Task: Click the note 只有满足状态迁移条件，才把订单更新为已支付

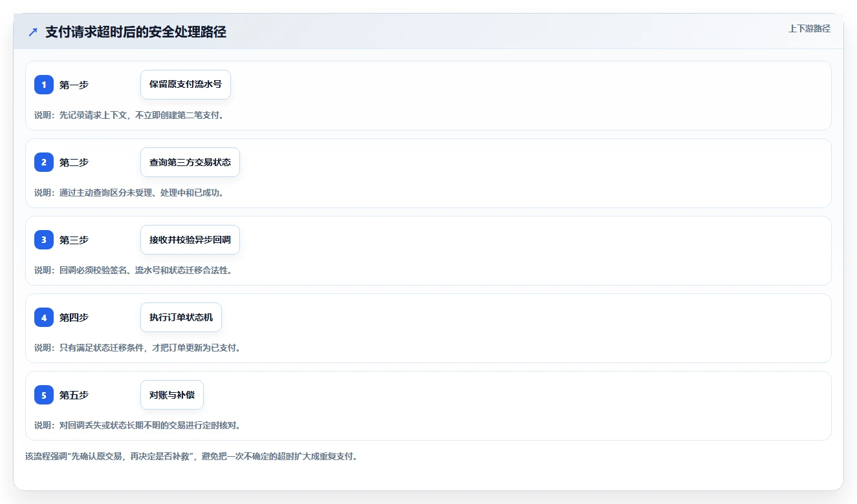Action: click(x=138, y=348)
